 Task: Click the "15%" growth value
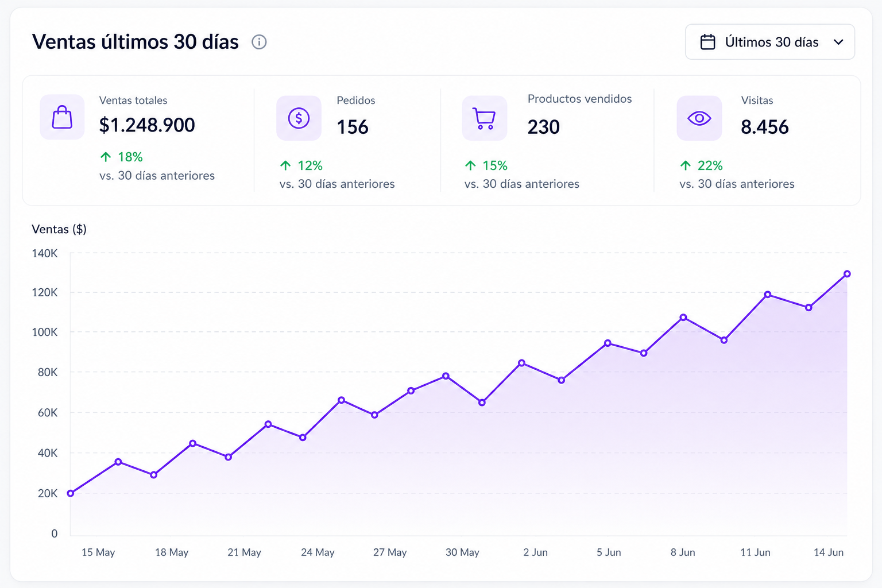click(x=495, y=165)
